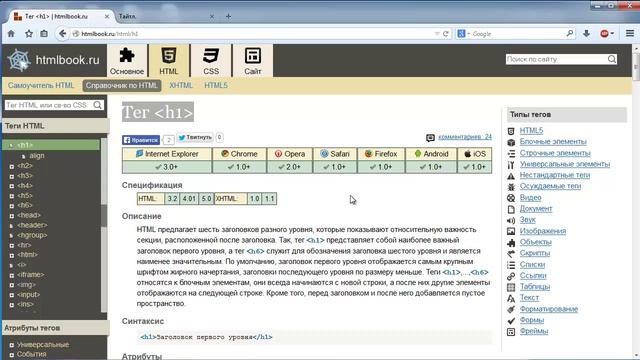Open a new browser tab
This screenshot has width=640, height=360.
[228, 16]
